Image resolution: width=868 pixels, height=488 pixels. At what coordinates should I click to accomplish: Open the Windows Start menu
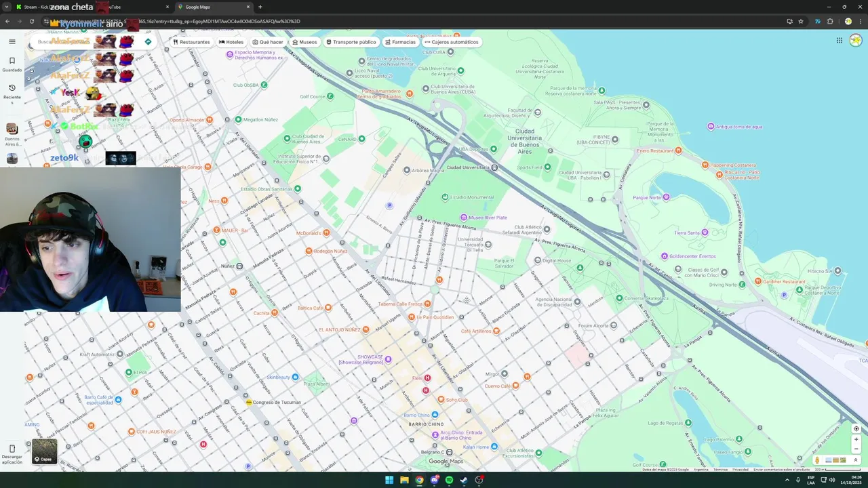(389, 480)
